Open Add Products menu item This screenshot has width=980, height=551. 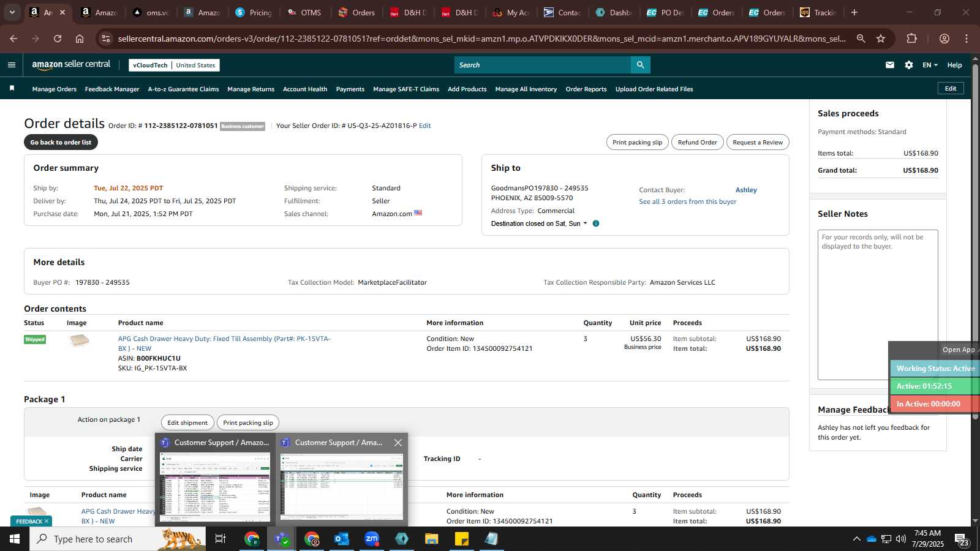467,89
